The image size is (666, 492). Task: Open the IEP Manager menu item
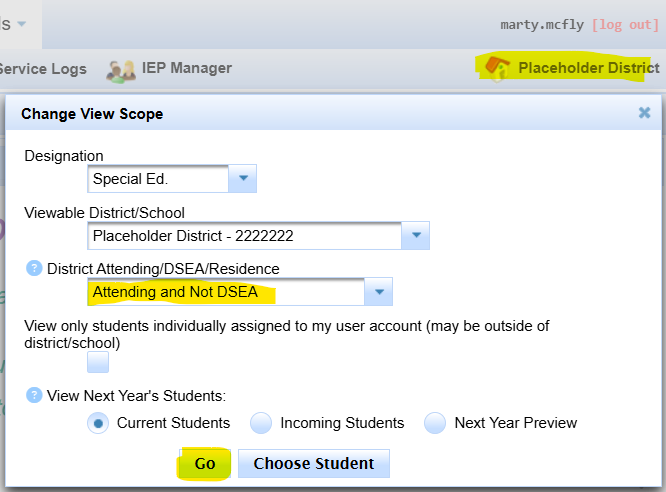(x=188, y=68)
